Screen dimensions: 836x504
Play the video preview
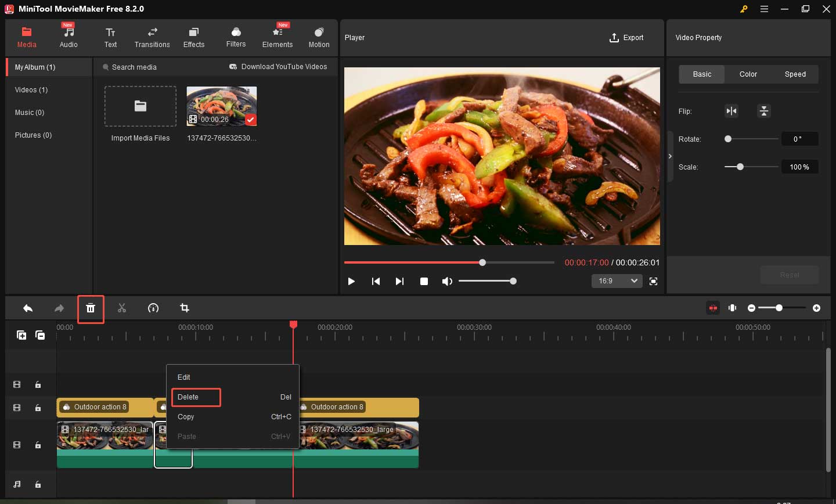coord(351,281)
